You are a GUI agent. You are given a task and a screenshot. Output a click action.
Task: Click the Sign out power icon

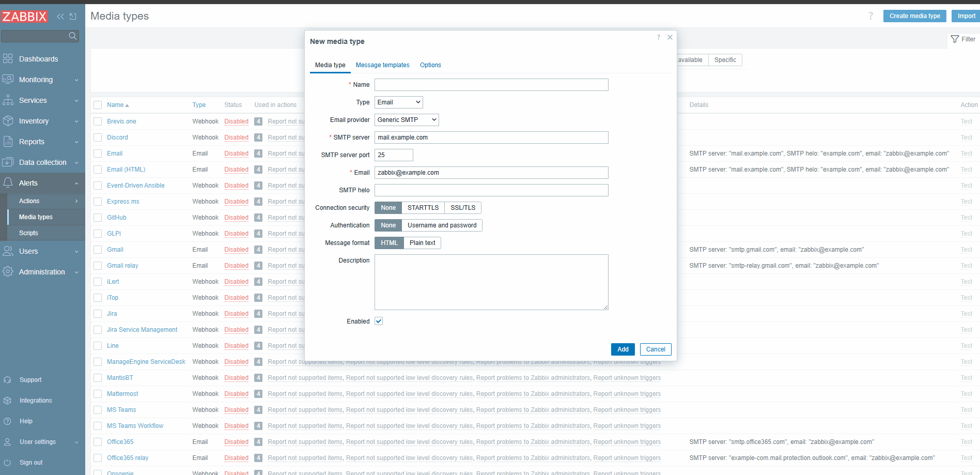point(7,463)
